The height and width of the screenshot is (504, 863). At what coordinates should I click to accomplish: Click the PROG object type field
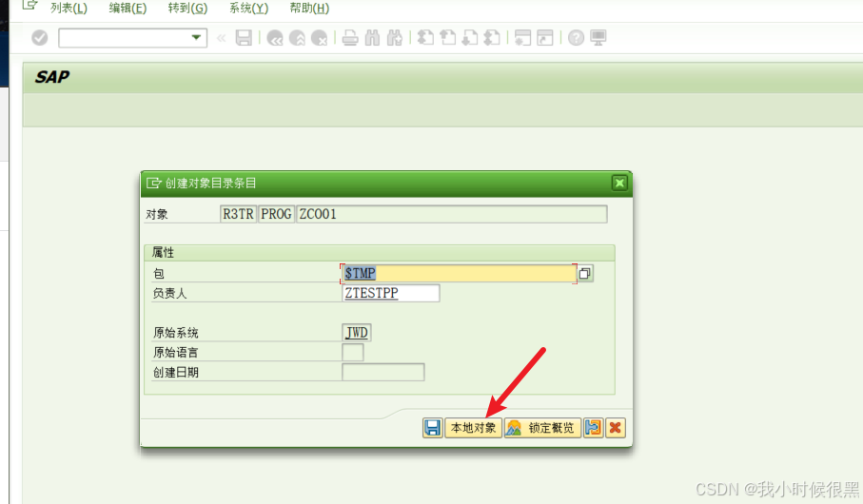(x=276, y=214)
